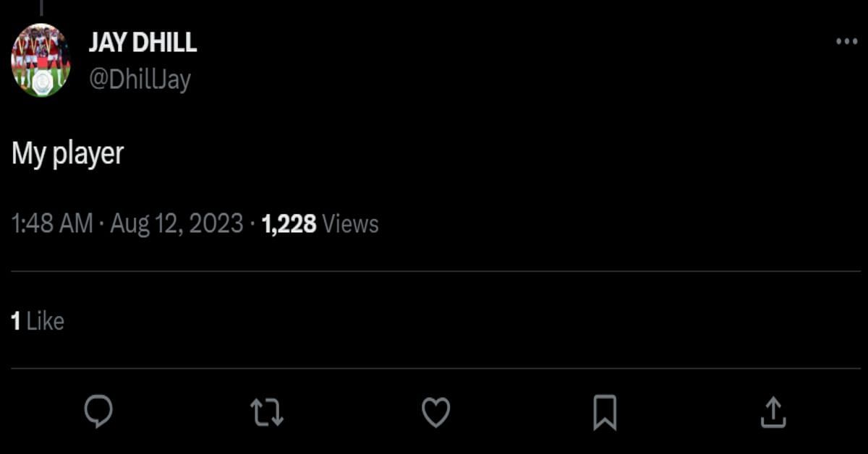Click the thread connector line above avatar

coord(41,8)
